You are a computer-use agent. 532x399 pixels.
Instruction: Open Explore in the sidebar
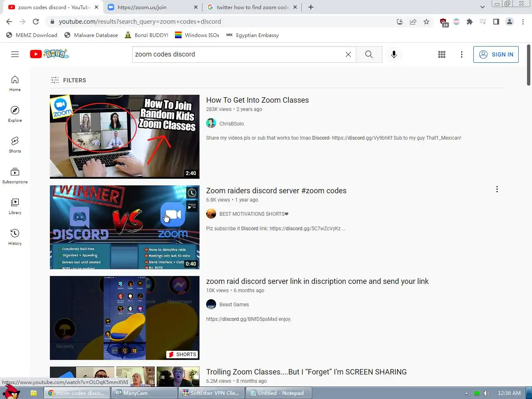pos(15,114)
